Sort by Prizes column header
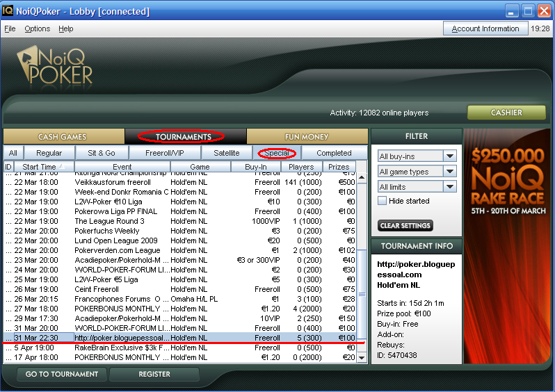The image size is (555, 392). (x=339, y=167)
